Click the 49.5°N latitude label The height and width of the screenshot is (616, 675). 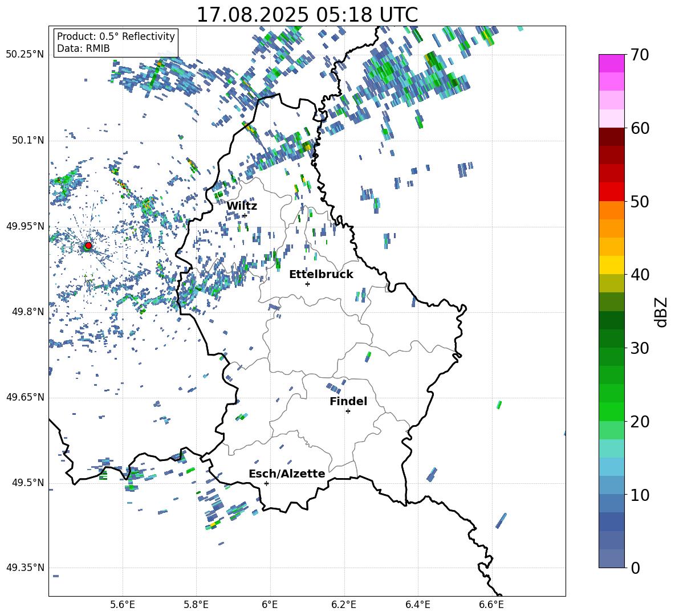click(27, 482)
